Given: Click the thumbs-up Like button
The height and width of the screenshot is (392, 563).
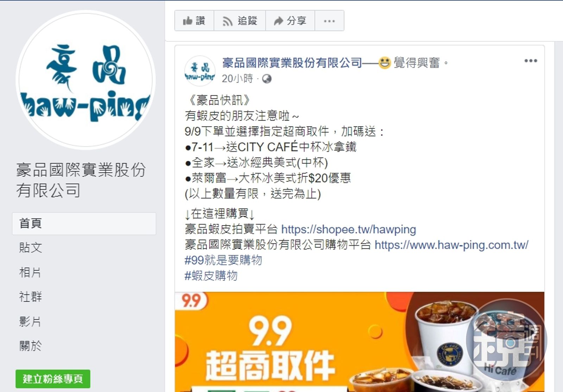Looking at the screenshot, I should [x=194, y=21].
